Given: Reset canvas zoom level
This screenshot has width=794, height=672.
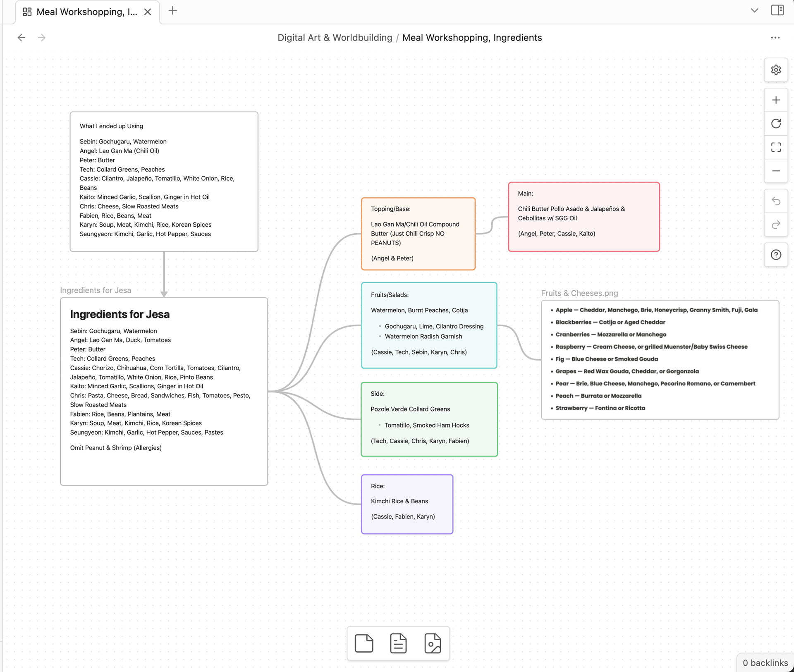Looking at the screenshot, I should (776, 124).
